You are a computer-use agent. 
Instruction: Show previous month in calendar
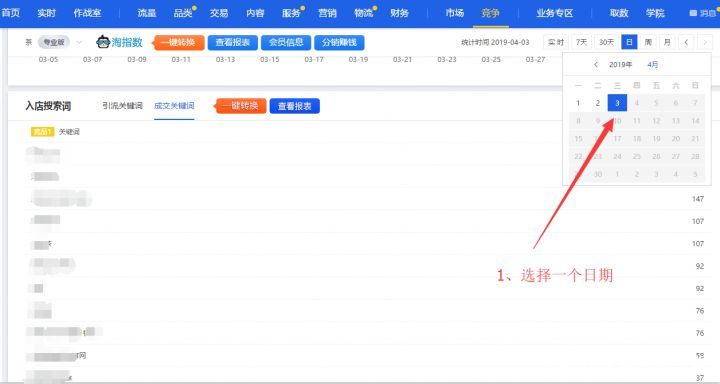(596, 65)
